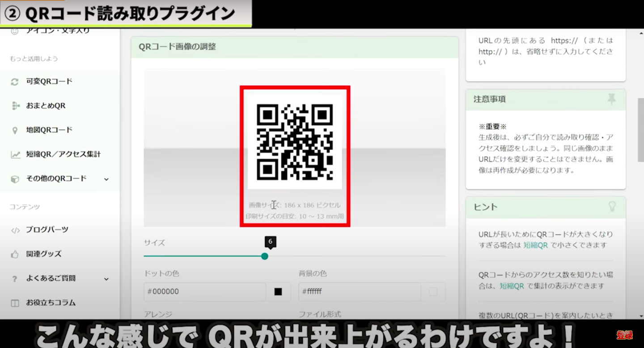Click the ブログパーツ code icon
Image resolution: width=644 pixels, height=348 pixels.
tap(15, 230)
